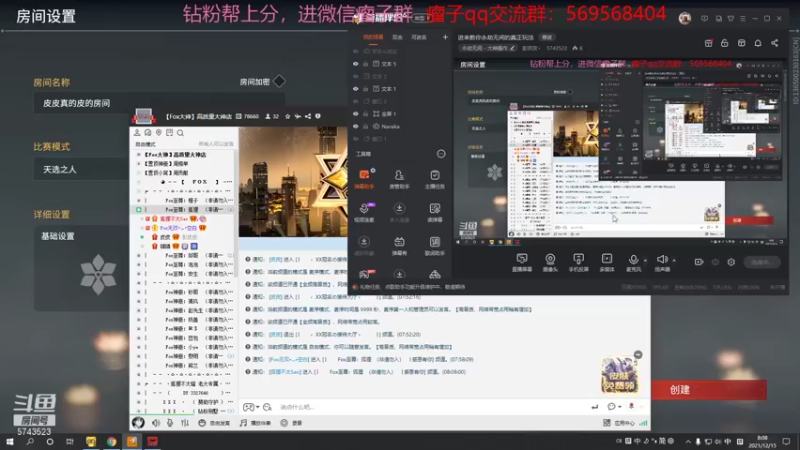Edit the 房间名称 room name field
The width and height of the screenshot is (800, 450).
click(159, 103)
